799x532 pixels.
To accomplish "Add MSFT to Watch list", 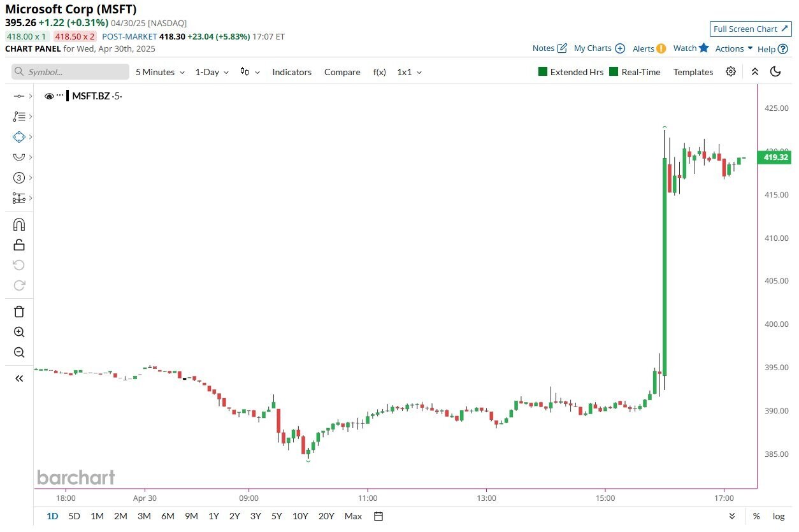I will coord(691,48).
